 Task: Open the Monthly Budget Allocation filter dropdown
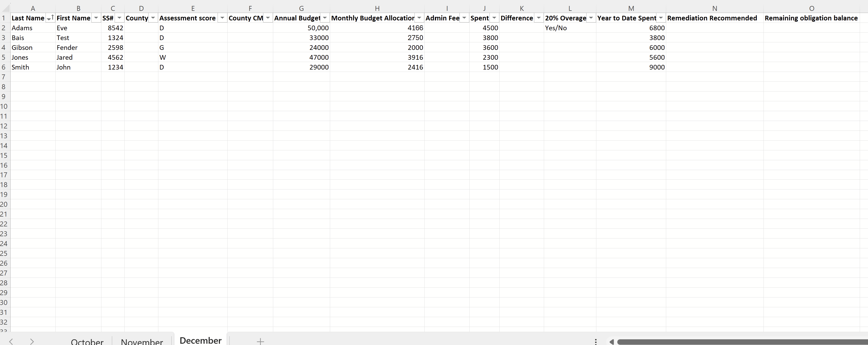tap(419, 18)
